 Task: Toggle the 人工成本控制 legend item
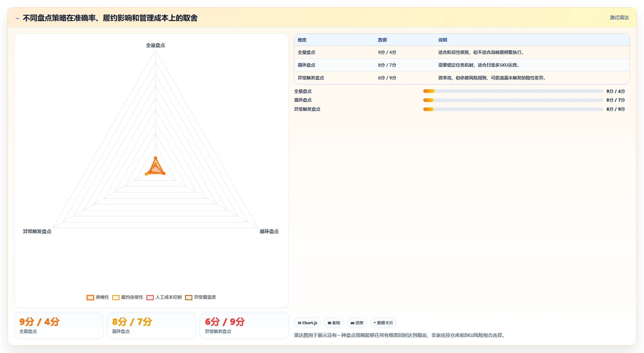tap(164, 297)
